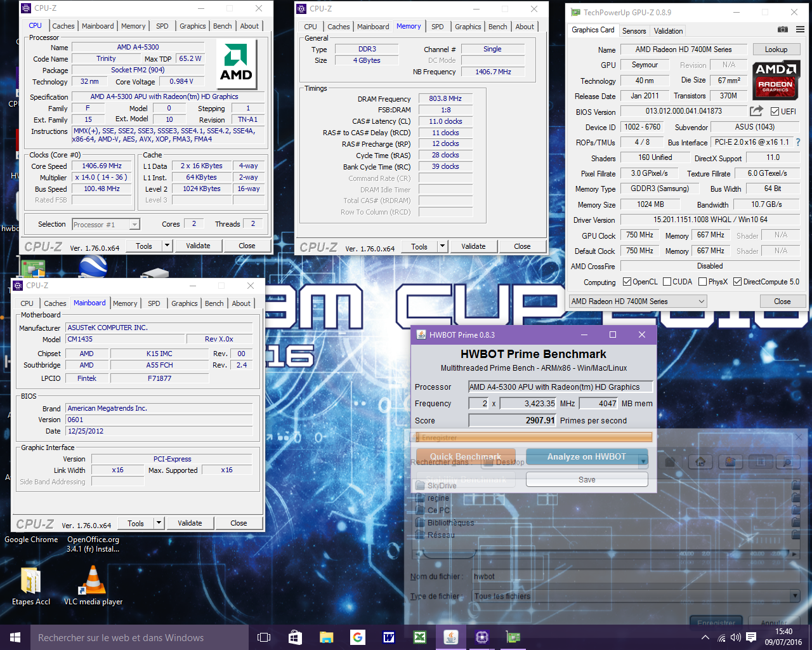This screenshot has height=650, width=812.
Task: Switch to Caches tab in CPU-Z CPU window
Action: [63, 26]
